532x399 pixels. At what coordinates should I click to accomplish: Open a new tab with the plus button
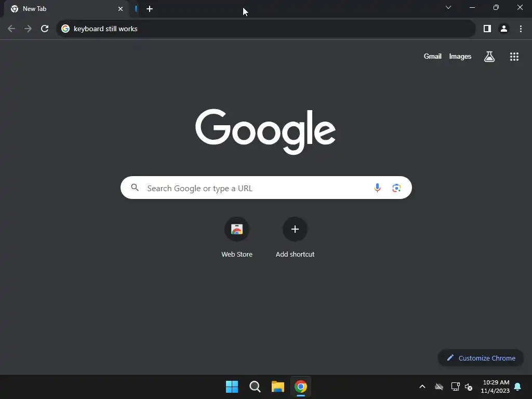(150, 9)
